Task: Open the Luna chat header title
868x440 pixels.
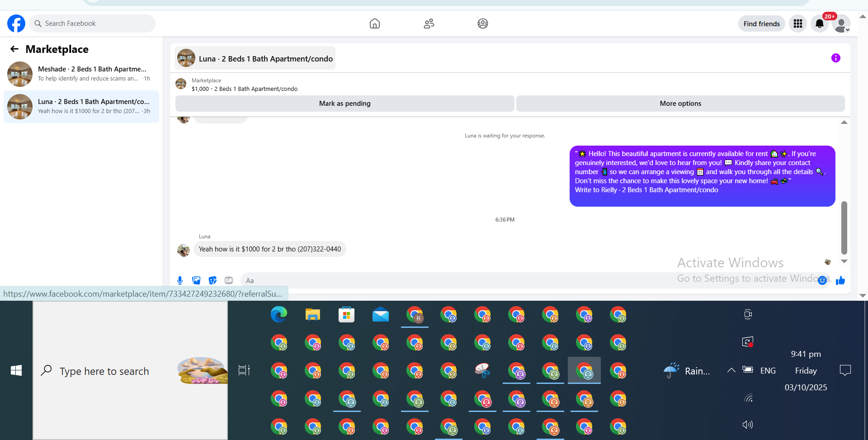Action: pyautogui.click(x=255, y=58)
